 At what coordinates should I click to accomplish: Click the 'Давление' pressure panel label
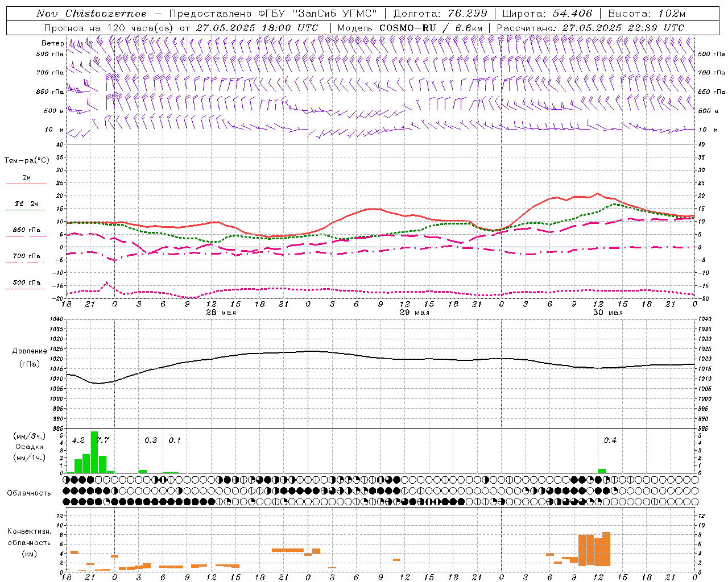click(30, 351)
